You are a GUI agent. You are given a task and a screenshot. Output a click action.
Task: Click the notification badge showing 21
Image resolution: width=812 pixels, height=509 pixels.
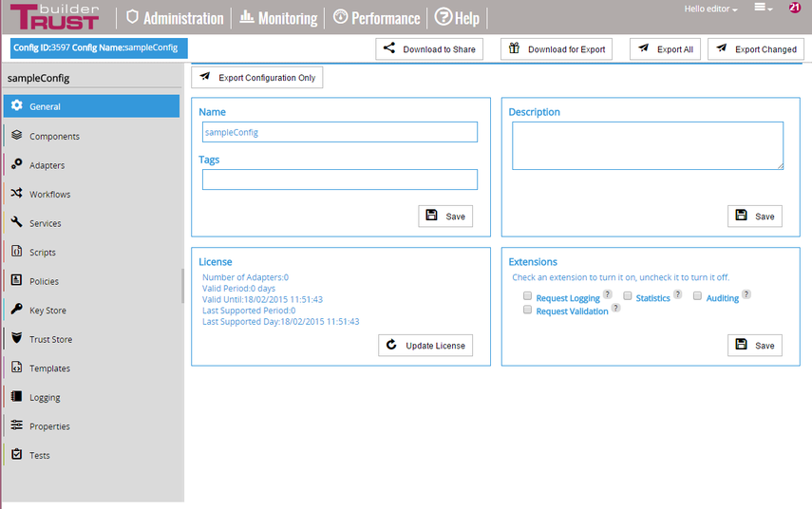click(794, 8)
